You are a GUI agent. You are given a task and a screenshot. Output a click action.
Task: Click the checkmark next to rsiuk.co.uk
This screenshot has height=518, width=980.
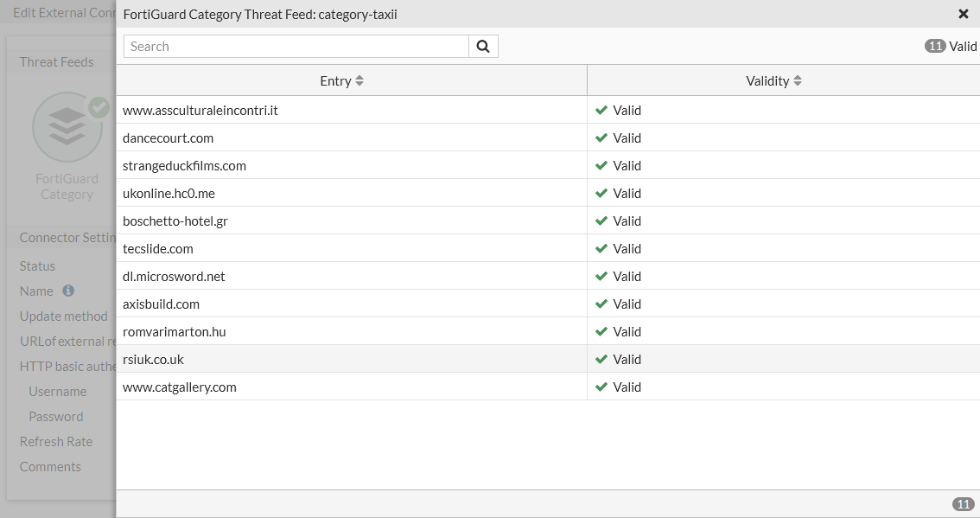click(601, 359)
